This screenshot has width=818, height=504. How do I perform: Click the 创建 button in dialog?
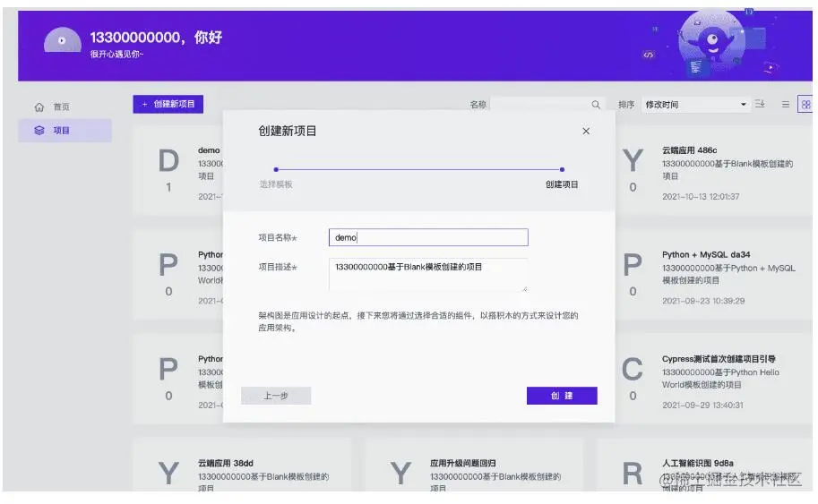(x=562, y=396)
